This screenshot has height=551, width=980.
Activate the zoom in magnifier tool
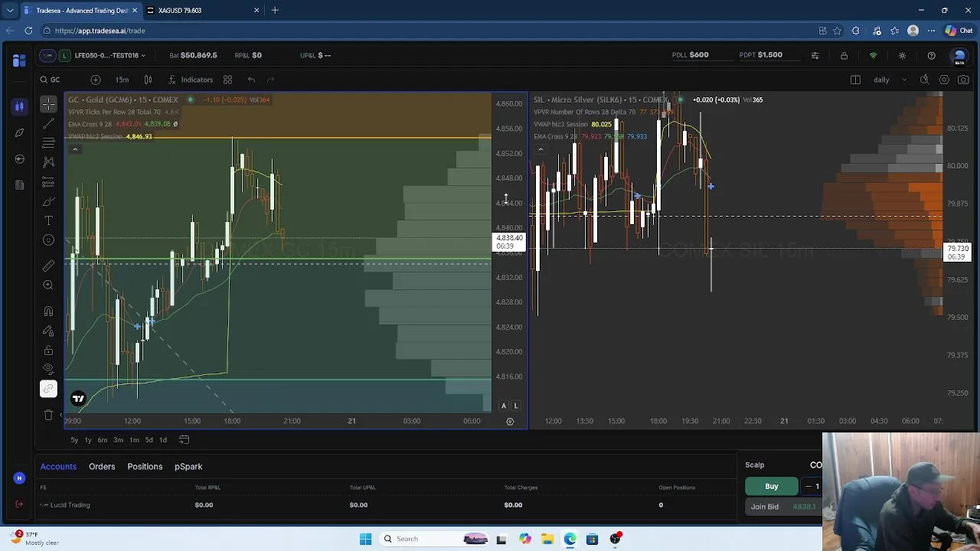tap(48, 285)
